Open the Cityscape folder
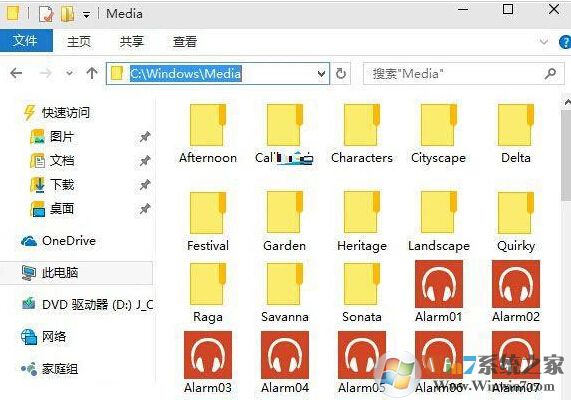Image resolution: width=571 pixels, height=400 pixels. [x=438, y=133]
